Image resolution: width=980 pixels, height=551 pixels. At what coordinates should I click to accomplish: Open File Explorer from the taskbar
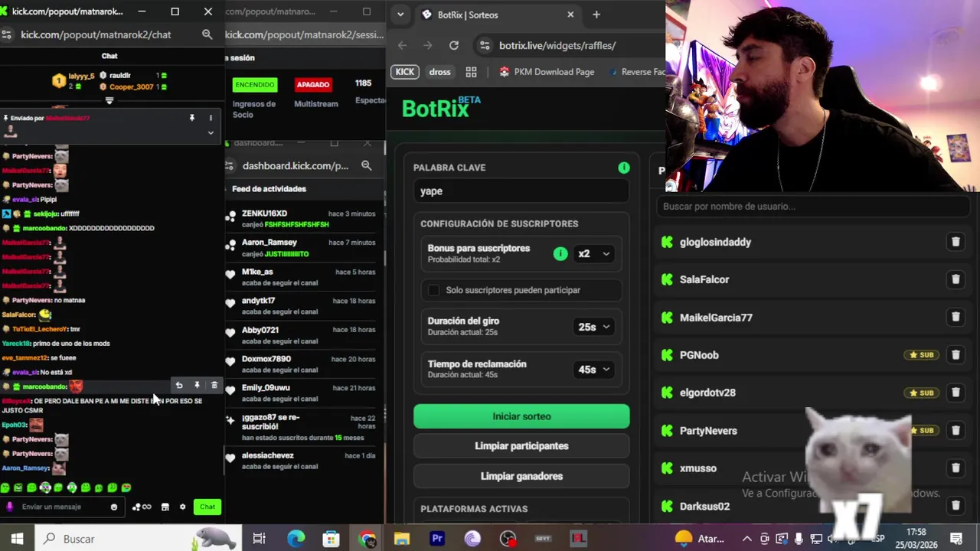[402, 539]
